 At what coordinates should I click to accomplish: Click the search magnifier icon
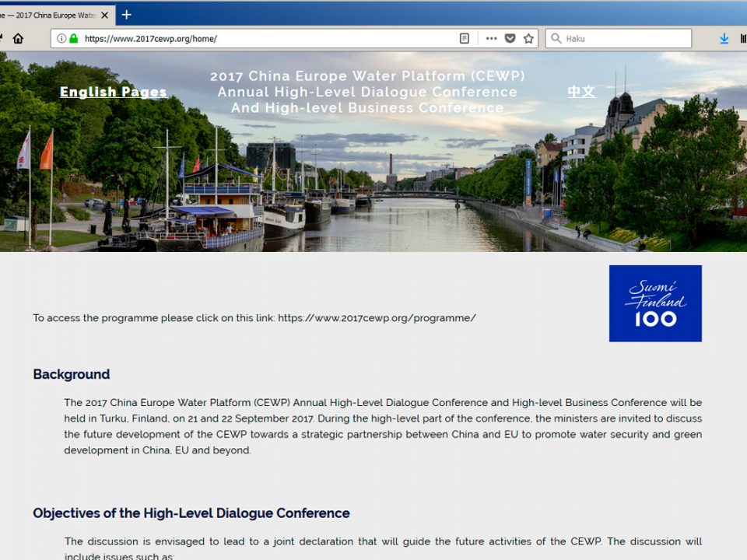click(x=556, y=39)
